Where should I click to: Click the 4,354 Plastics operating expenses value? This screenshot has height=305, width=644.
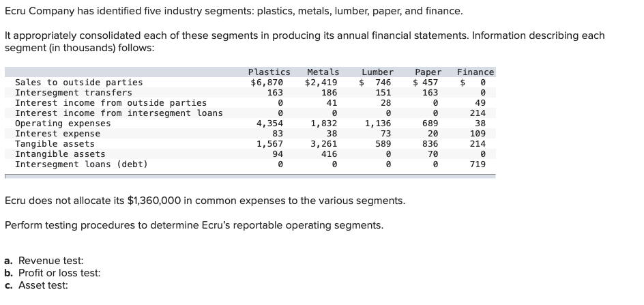270,124
